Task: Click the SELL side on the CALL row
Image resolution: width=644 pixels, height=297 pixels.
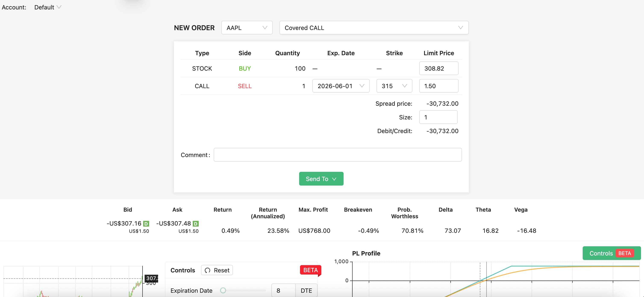Action: pos(244,86)
